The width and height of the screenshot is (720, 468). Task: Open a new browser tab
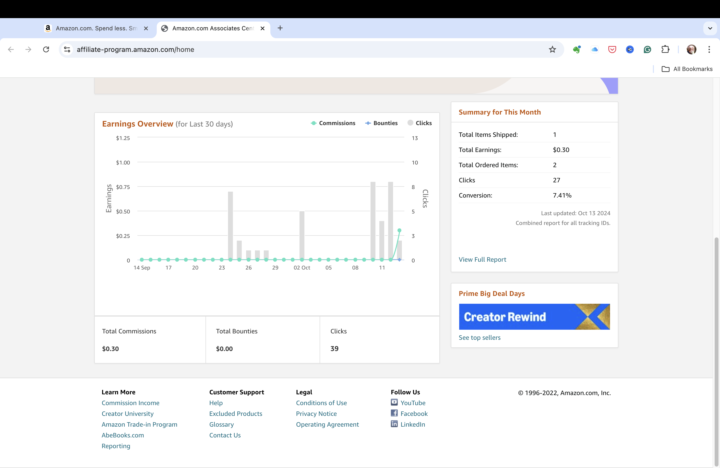click(280, 28)
